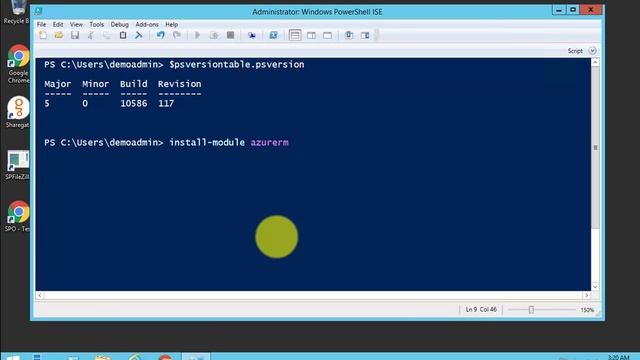Image resolution: width=640 pixels, height=360 pixels.
Task: Click the $psversiontable.psversion command text
Action: tap(237, 64)
